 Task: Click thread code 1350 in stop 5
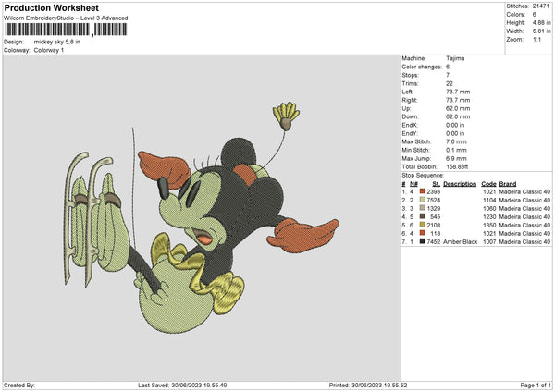pos(489,226)
